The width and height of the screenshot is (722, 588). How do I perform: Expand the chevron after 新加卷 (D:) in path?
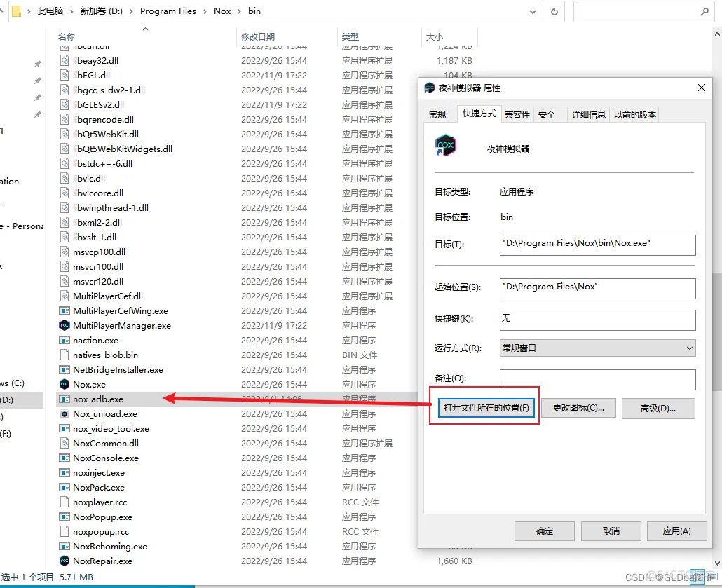click(131, 11)
